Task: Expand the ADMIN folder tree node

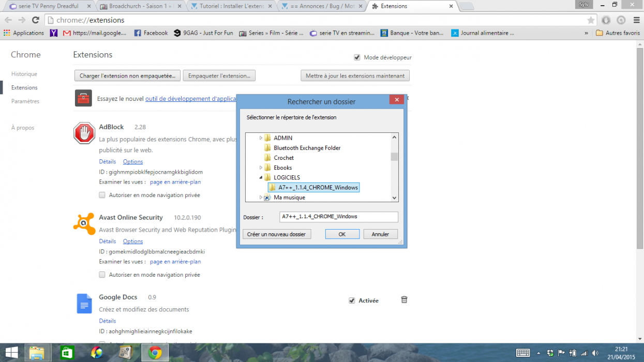Action: (x=261, y=138)
